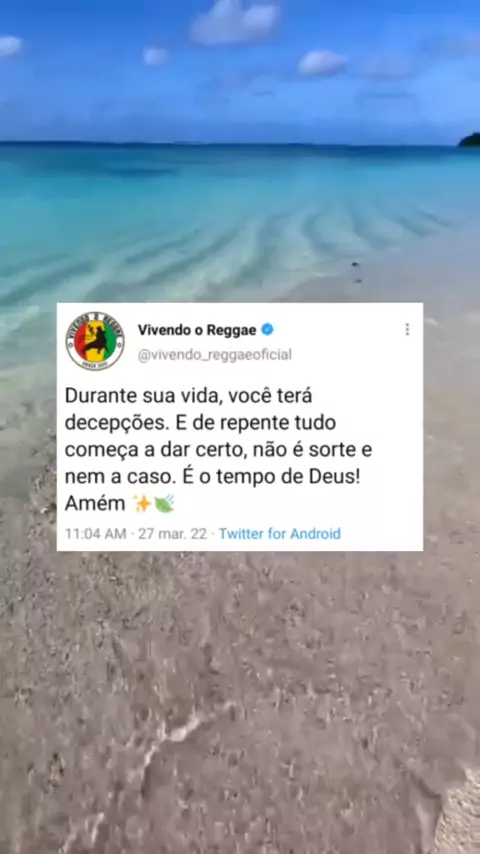This screenshot has width=480, height=854.
Task: Click the blue verified badge
Action: point(267,330)
